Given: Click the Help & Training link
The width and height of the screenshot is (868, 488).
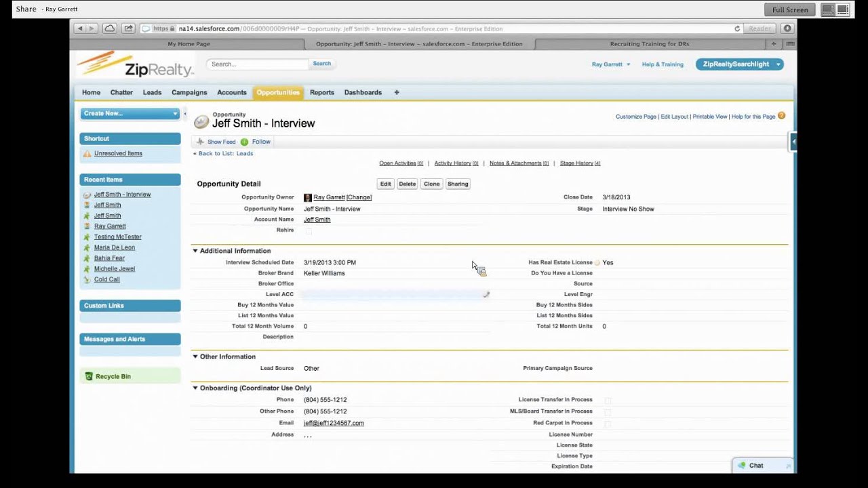Looking at the screenshot, I should [663, 64].
